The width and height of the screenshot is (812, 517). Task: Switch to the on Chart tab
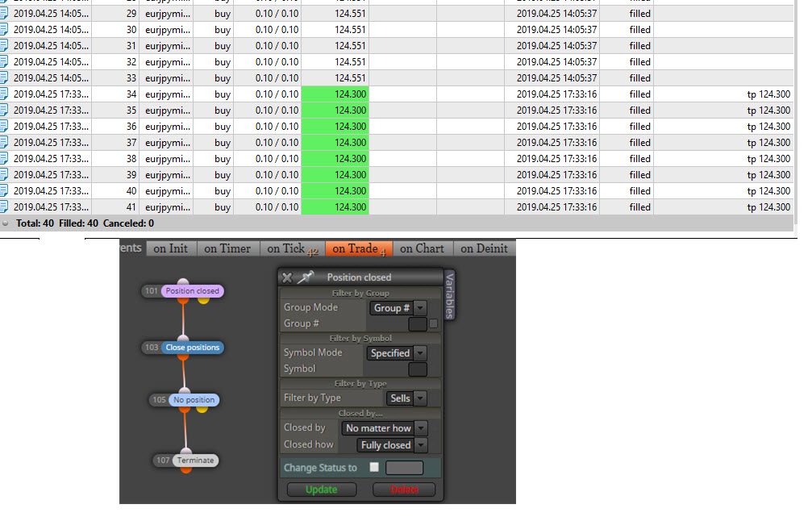(423, 248)
